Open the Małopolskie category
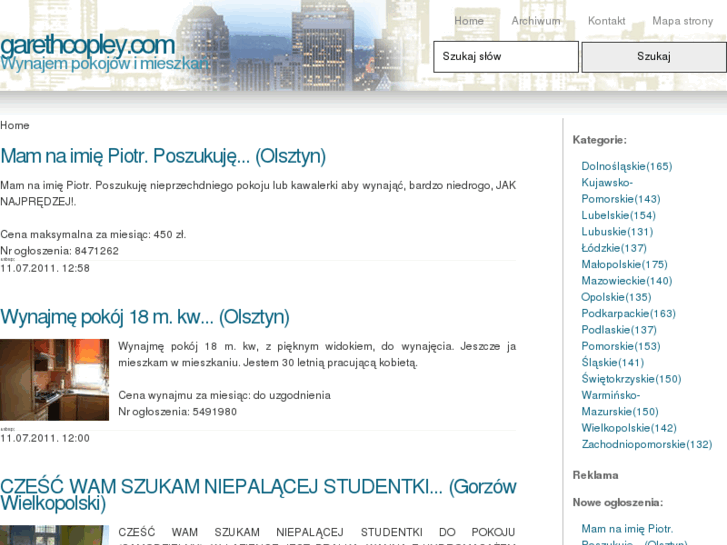Screen dimensions: 727x545 coord(624,264)
